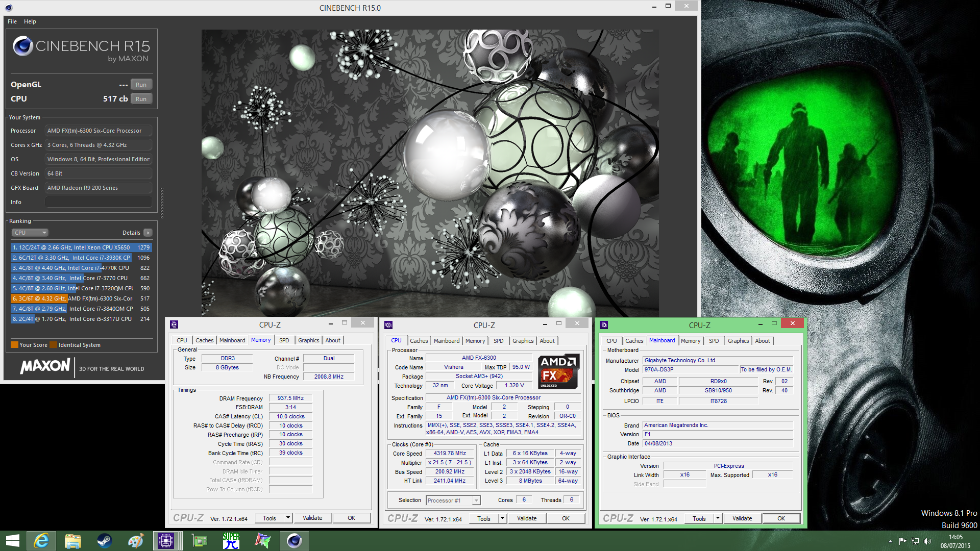Click Your Score orange legend swatch
This screenshot has width=980, height=551.
point(14,345)
